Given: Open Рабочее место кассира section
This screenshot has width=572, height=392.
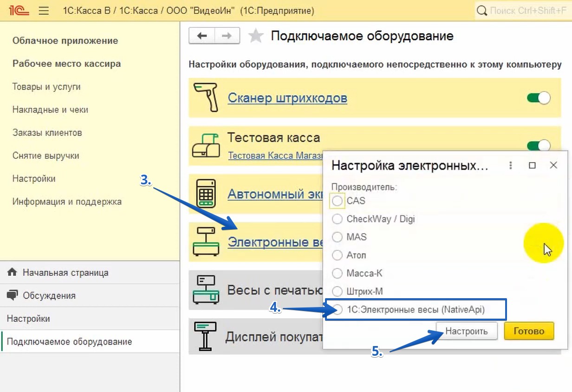Looking at the screenshot, I should tap(66, 64).
